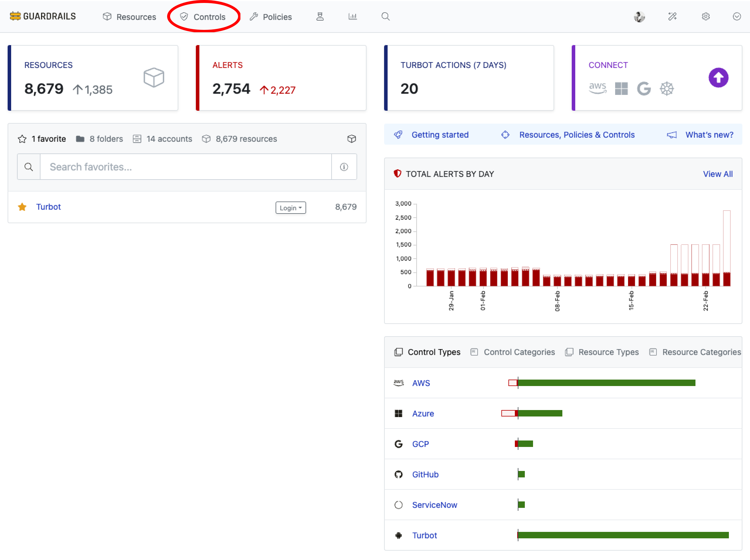Image resolution: width=750 pixels, height=560 pixels.
Task: Toggle the Turbot favorite star
Action: click(22, 207)
